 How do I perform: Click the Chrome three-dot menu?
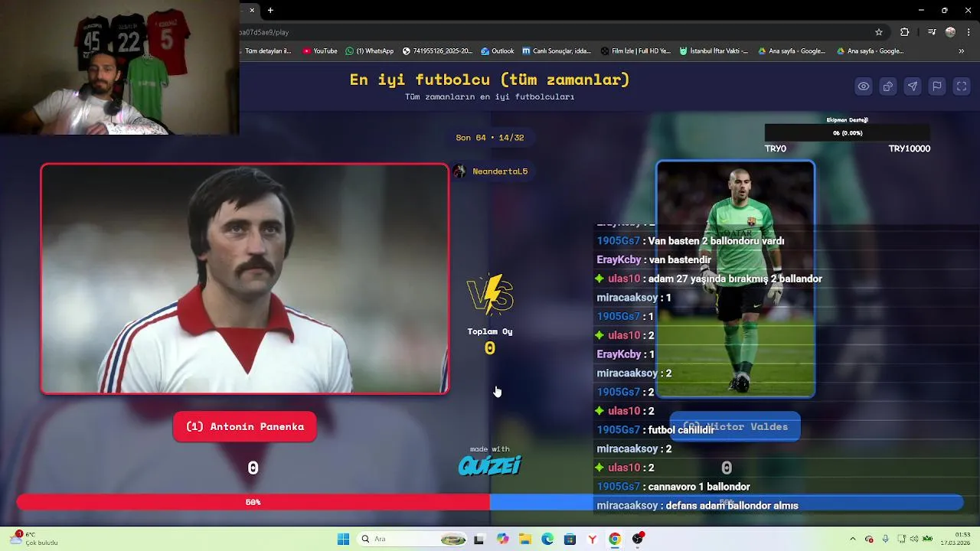pyautogui.click(x=967, y=32)
